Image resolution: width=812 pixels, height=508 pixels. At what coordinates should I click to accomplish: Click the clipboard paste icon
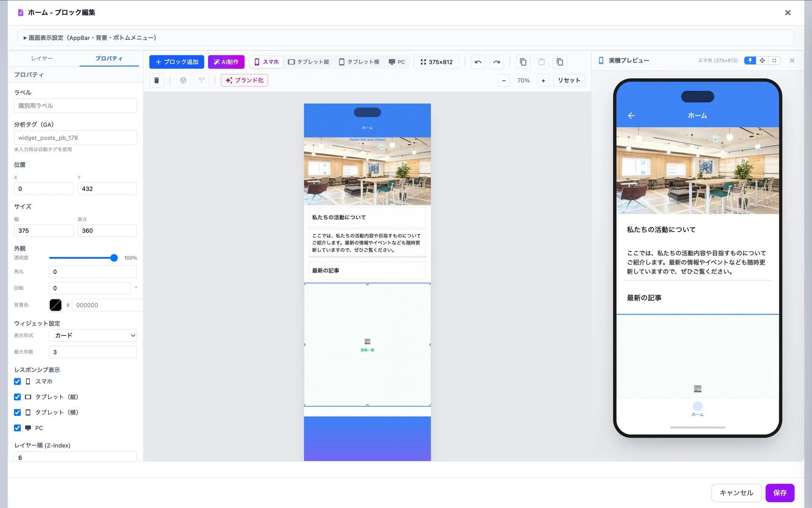pos(541,62)
